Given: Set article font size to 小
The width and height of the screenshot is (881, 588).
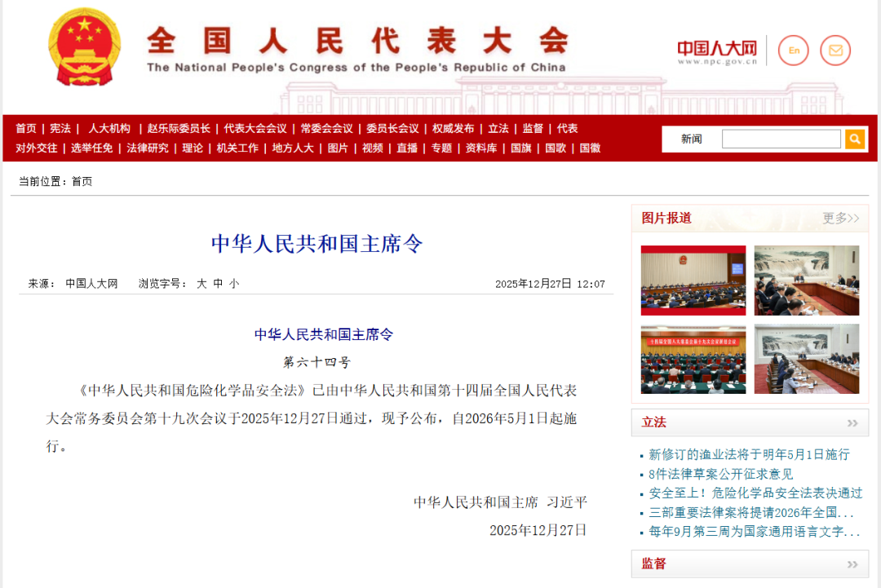Looking at the screenshot, I should pos(232,284).
